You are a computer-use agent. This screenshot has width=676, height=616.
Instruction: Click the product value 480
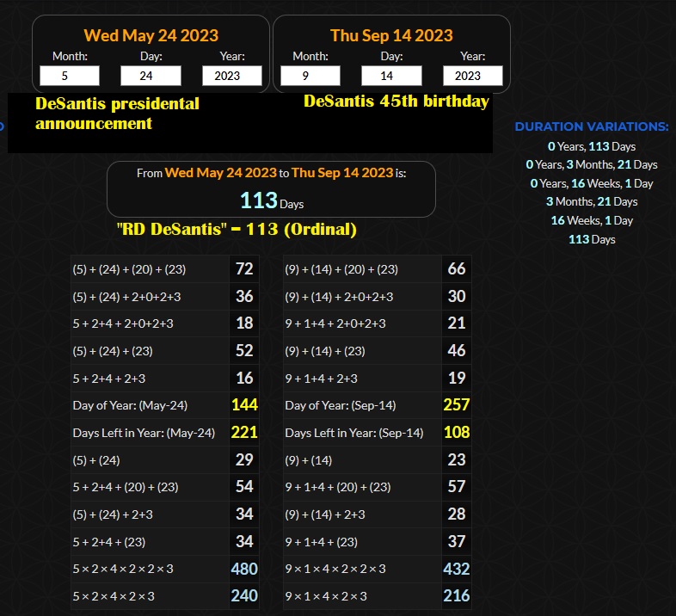coord(244,569)
